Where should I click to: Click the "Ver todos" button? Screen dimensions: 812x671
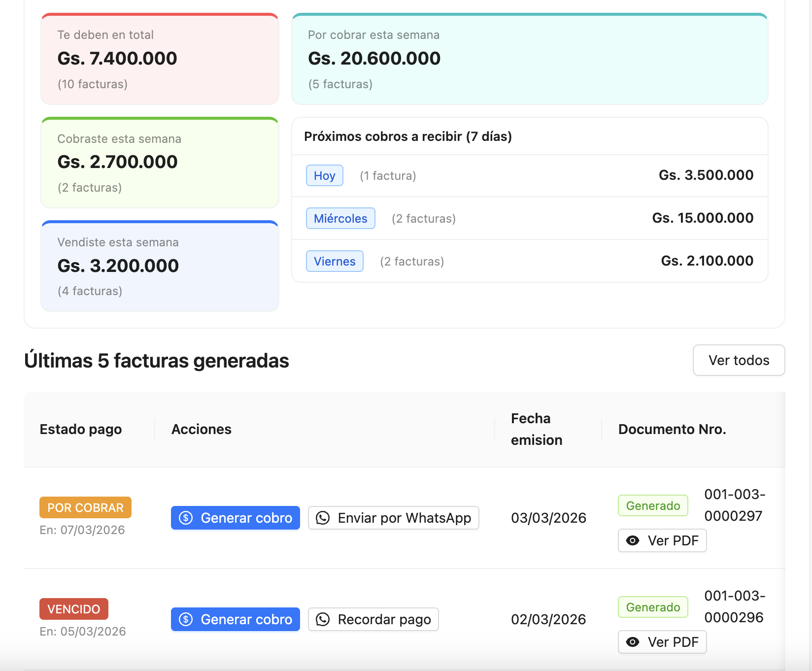[739, 360]
